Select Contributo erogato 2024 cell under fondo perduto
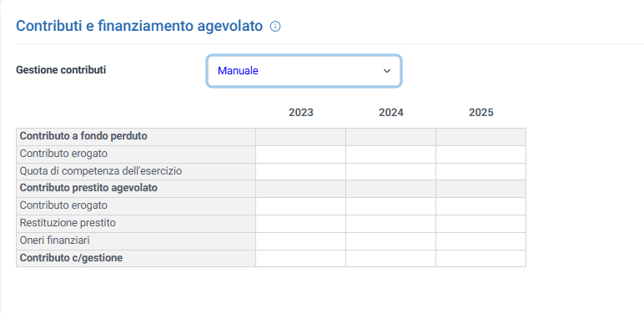 click(x=390, y=154)
